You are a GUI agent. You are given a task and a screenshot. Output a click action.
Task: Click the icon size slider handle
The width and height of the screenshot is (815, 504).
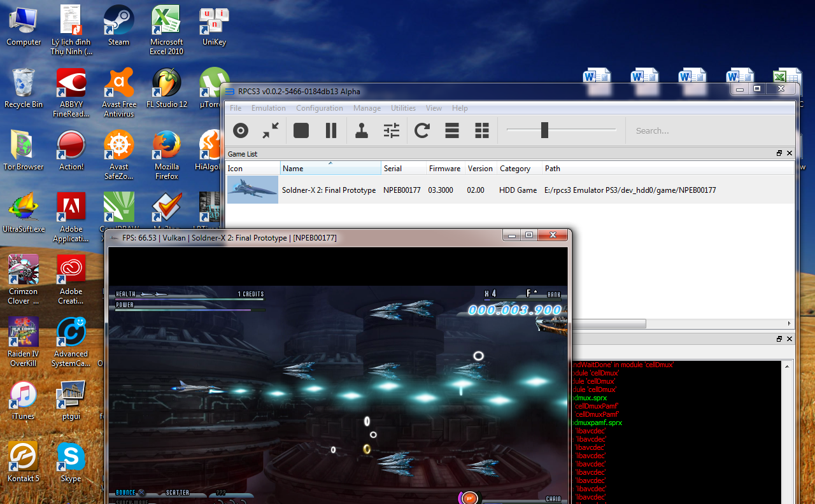pos(544,130)
